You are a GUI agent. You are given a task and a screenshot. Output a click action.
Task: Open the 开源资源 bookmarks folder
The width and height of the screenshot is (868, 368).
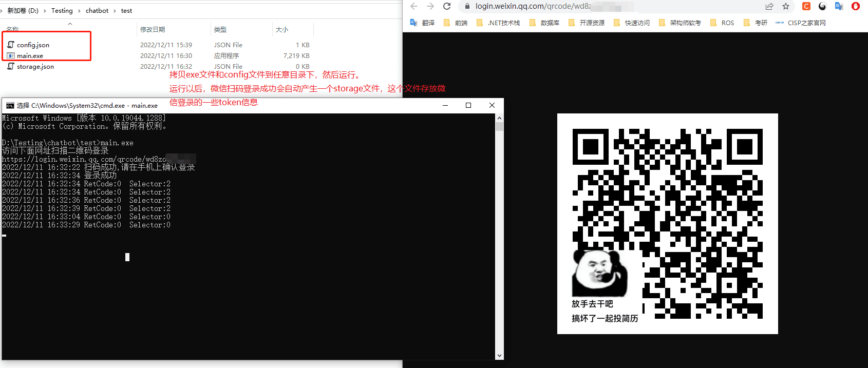point(587,23)
